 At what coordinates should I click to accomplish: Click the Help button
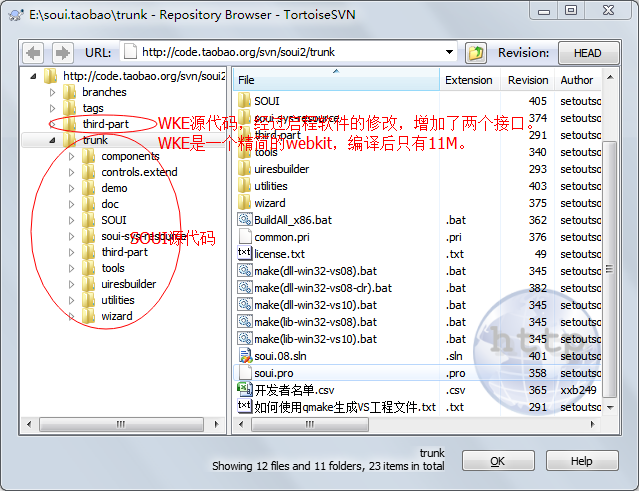[x=582, y=461]
